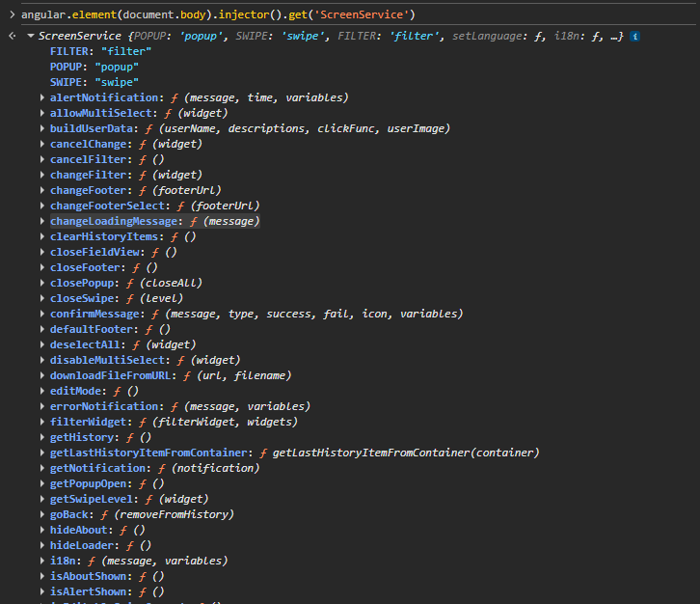Expand the buildUserData function
700x604 pixels.
(x=42, y=128)
